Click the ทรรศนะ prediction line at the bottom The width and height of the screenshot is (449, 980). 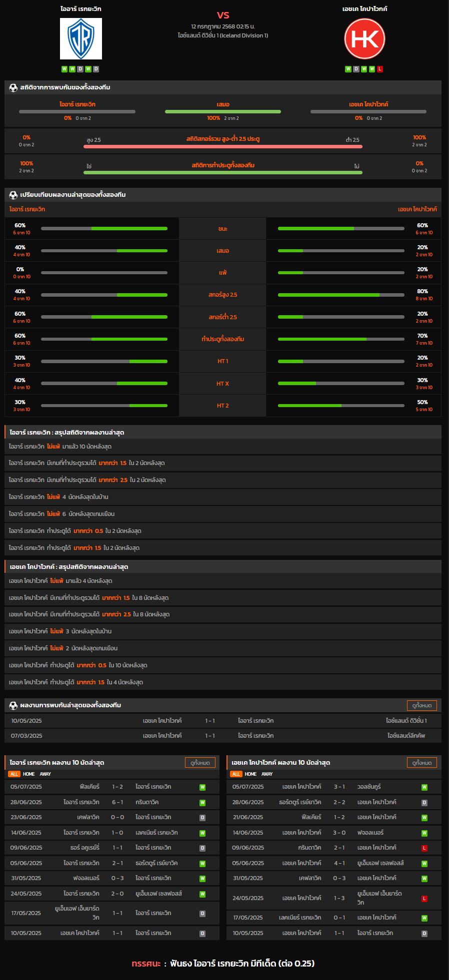click(x=223, y=964)
